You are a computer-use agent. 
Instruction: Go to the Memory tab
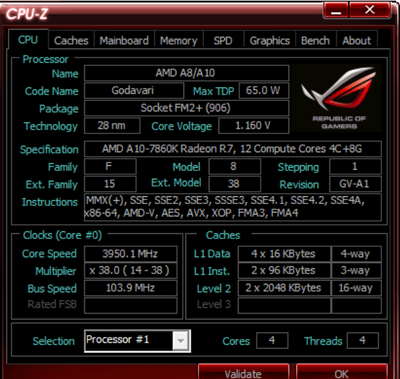coord(178,40)
